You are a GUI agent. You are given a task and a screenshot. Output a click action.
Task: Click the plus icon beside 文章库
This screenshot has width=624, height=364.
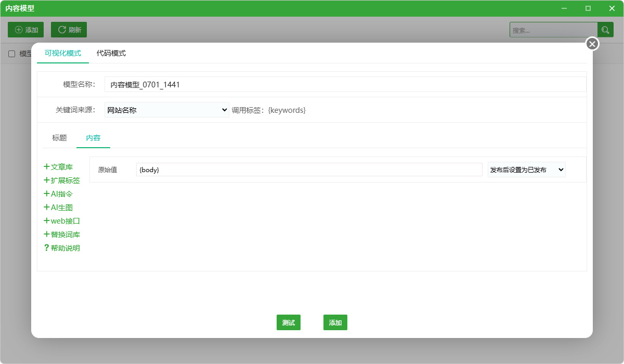(47, 166)
